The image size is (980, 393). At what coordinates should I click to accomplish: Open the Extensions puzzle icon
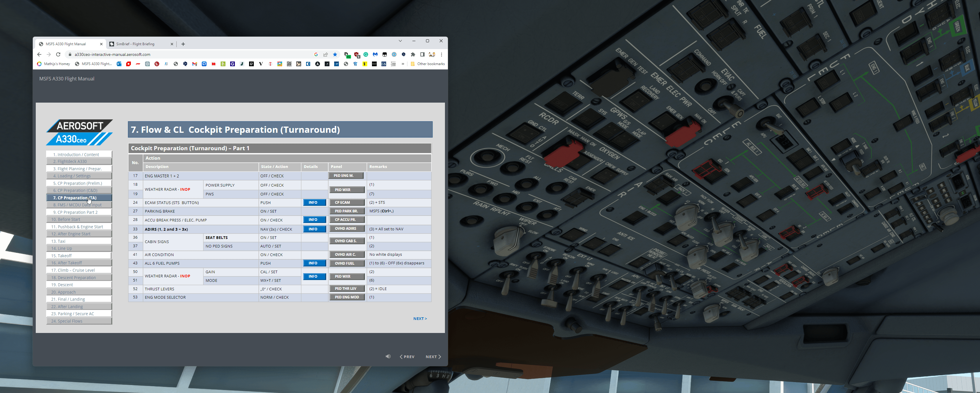(x=413, y=54)
